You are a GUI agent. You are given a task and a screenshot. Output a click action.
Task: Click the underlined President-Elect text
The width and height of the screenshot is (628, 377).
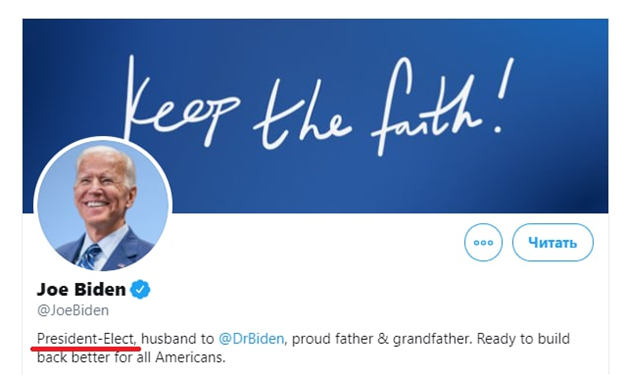pyautogui.click(x=87, y=339)
